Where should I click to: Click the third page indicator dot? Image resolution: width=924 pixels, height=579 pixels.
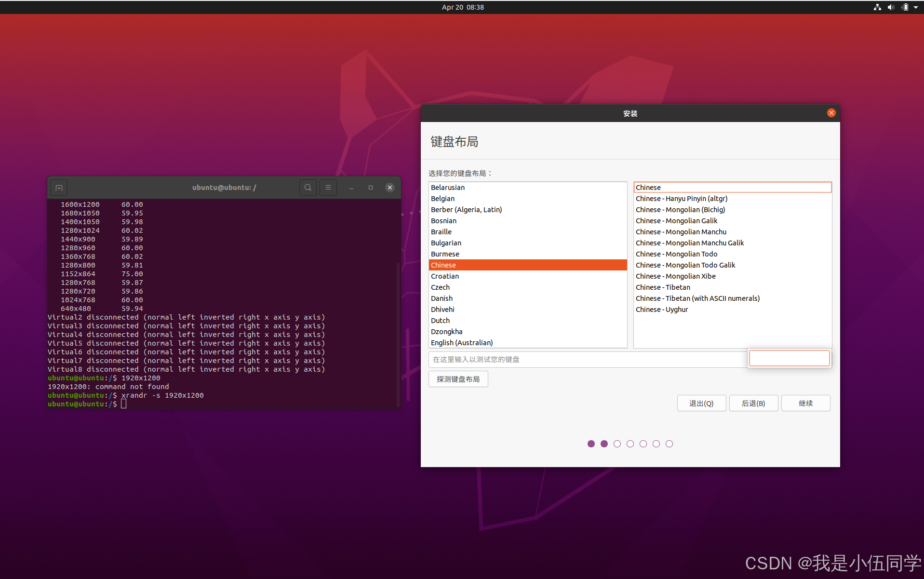point(617,444)
